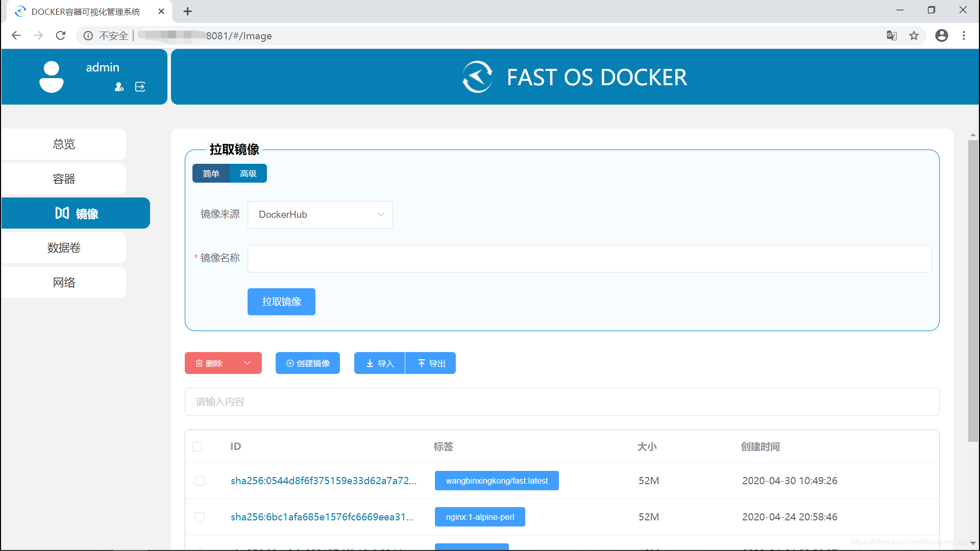Viewport: 980px width, 551px height.
Task: Click the 导出 button
Action: 431,363
